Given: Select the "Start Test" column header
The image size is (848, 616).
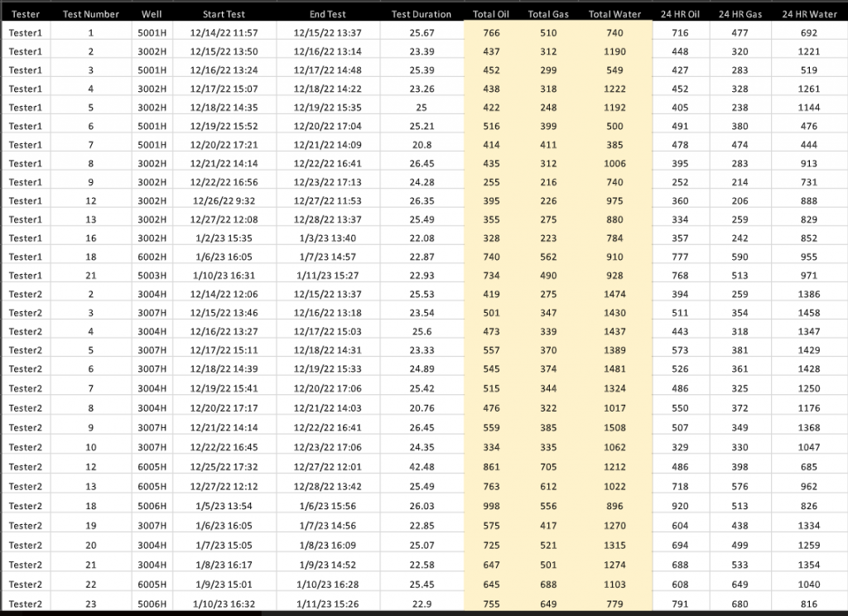Looking at the screenshot, I should tap(224, 14).
